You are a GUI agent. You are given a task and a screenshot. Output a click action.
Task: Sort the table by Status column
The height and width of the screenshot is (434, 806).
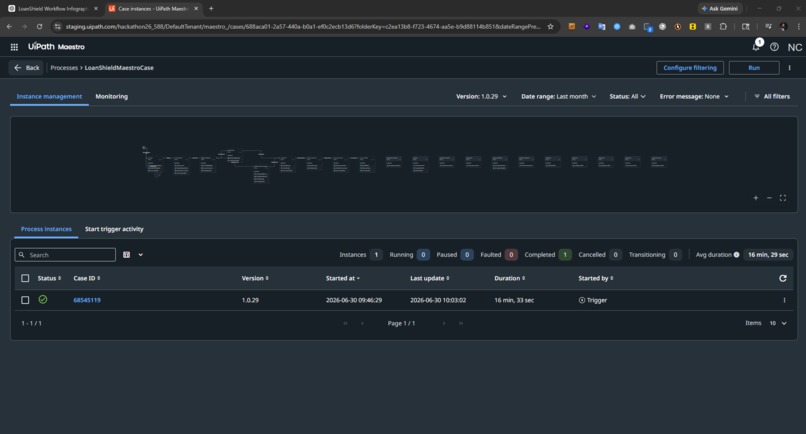(x=49, y=278)
